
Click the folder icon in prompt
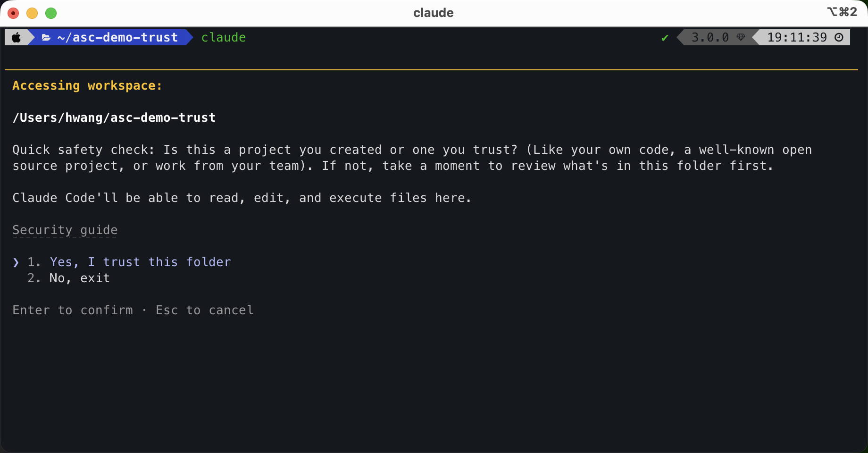tap(46, 37)
